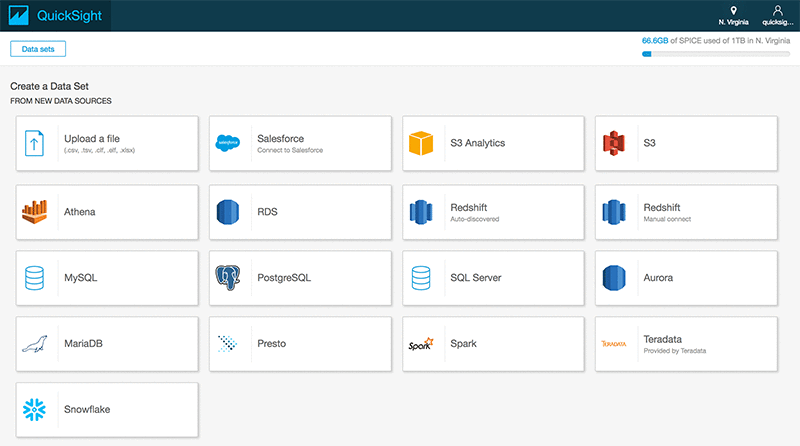800x446 pixels.
Task: Pick the Presto dotted logo icon
Action: click(228, 344)
